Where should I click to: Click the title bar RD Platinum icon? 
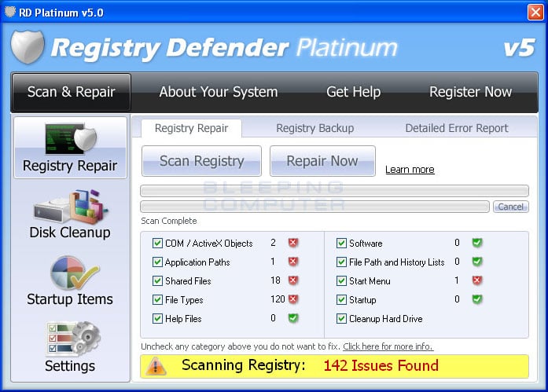(9, 12)
